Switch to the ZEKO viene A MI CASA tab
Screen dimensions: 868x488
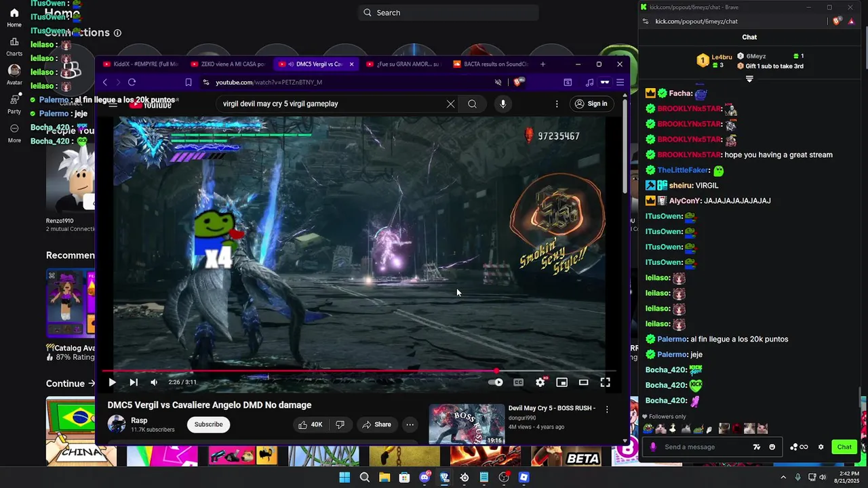[x=228, y=64]
